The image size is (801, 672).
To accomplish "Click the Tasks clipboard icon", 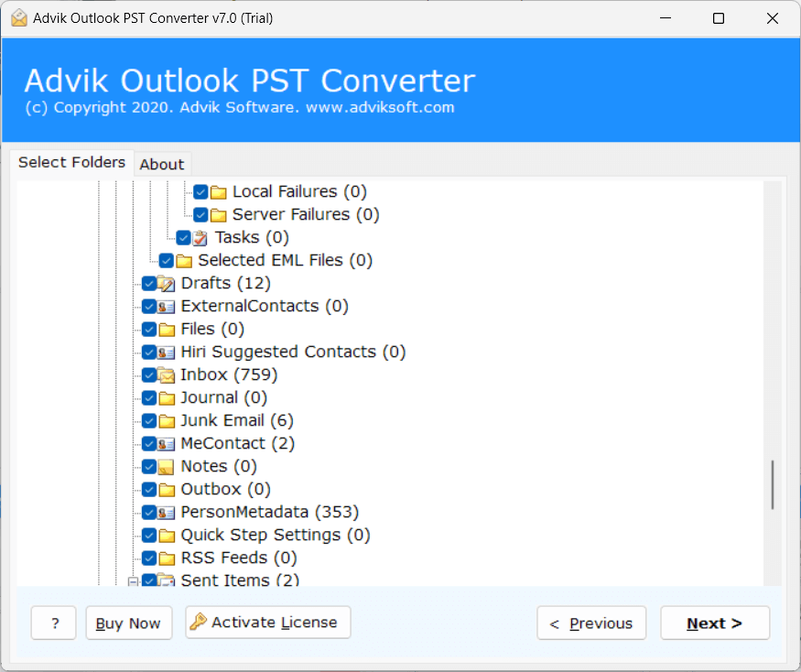I will (200, 238).
